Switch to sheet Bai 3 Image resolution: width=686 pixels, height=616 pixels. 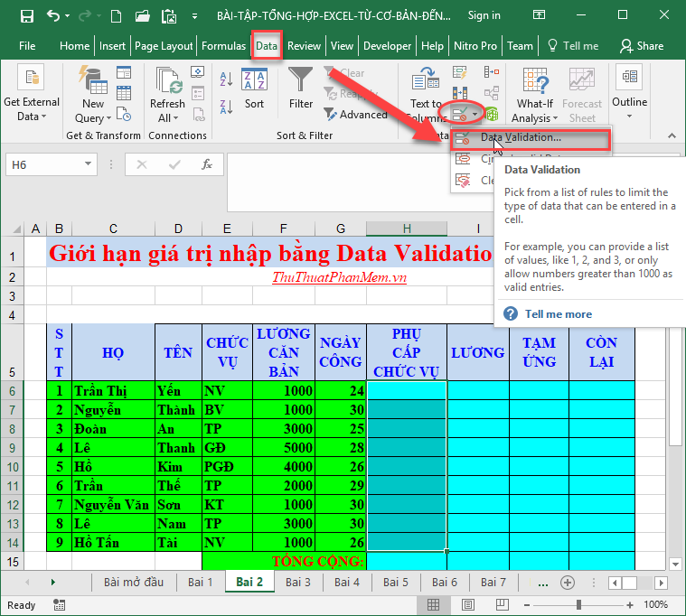[298, 583]
